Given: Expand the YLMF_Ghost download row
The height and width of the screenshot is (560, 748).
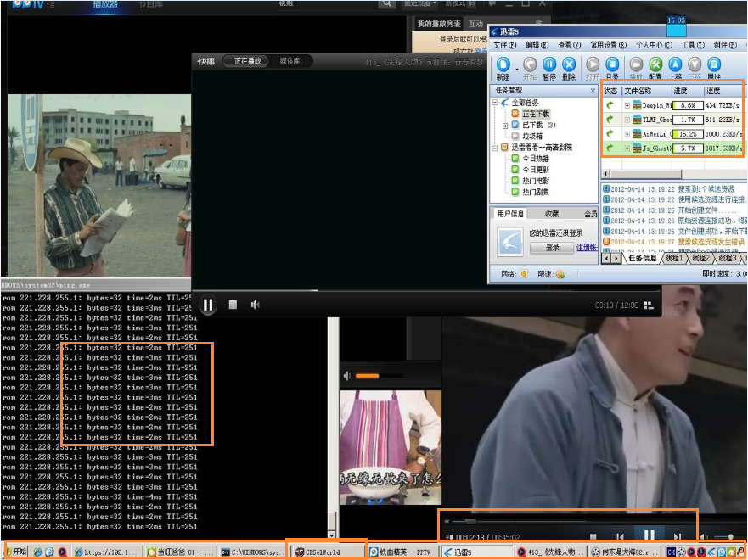Looking at the screenshot, I should coord(627,120).
